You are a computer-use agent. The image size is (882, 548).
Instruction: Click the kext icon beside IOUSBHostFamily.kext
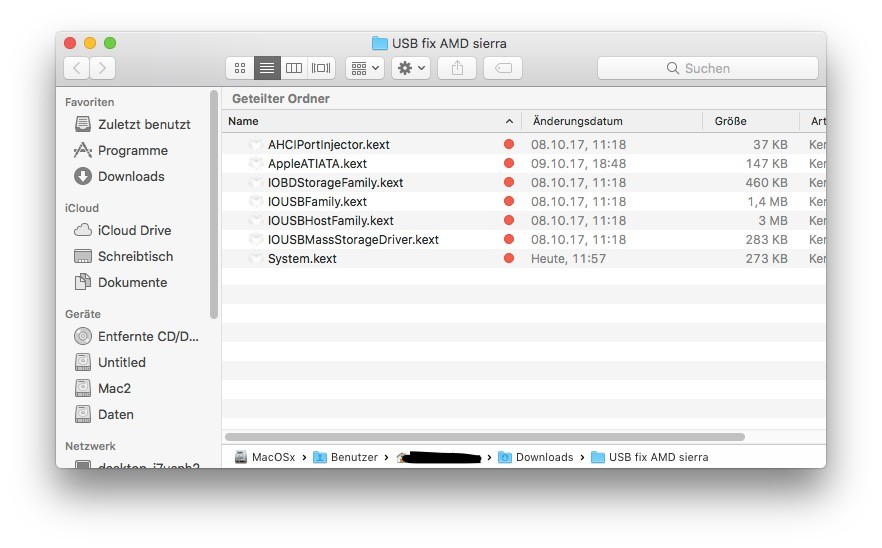tap(255, 221)
